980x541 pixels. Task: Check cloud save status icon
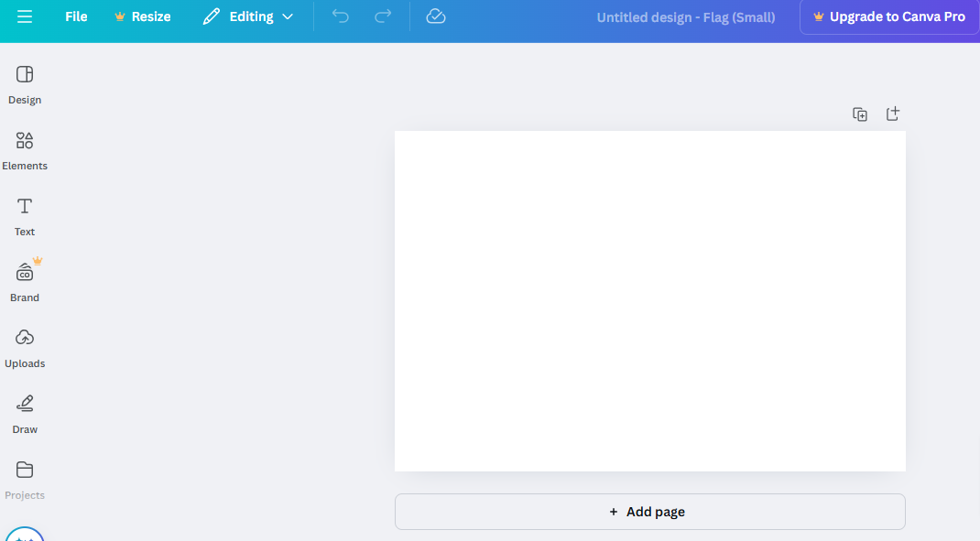click(436, 16)
